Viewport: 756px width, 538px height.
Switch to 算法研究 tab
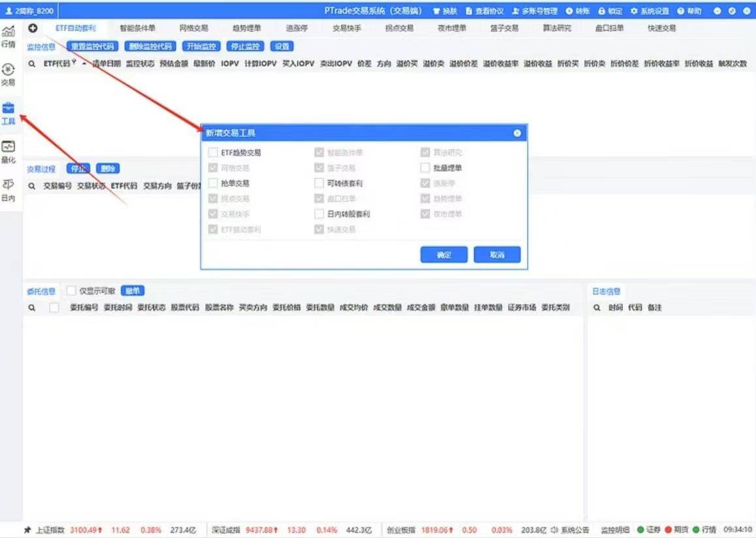pyautogui.click(x=557, y=28)
